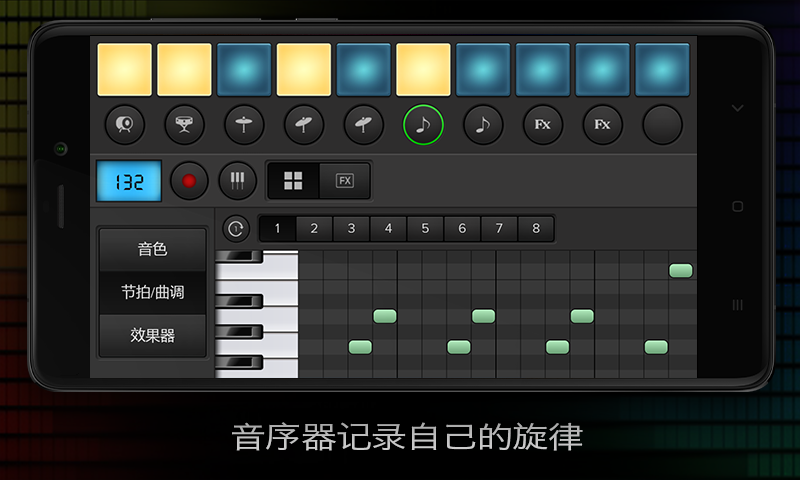Switch to FX view toggle
Image resolution: width=800 pixels, height=480 pixels.
point(345,180)
